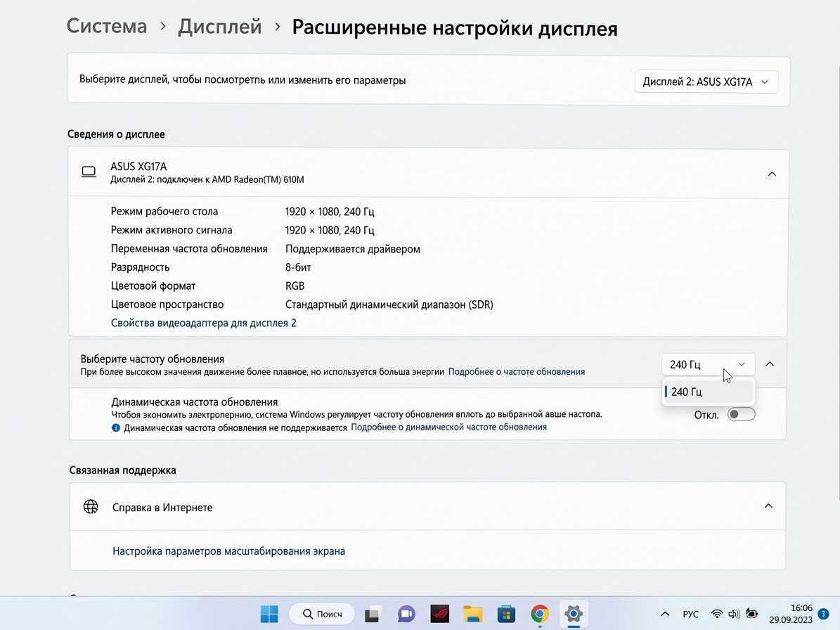The height and width of the screenshot is (630, 840).
Task: Toggle Динамическая частота обновления switch
Action: coord(741,414)
